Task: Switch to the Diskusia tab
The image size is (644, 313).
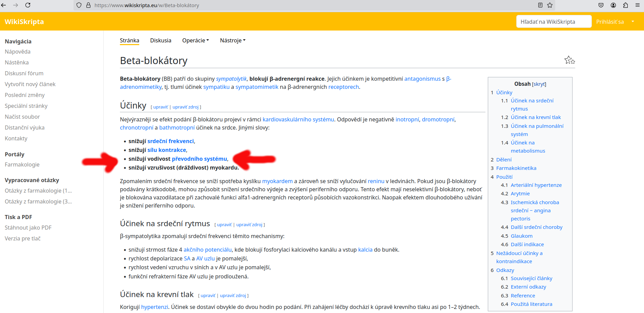Action: 161,40
